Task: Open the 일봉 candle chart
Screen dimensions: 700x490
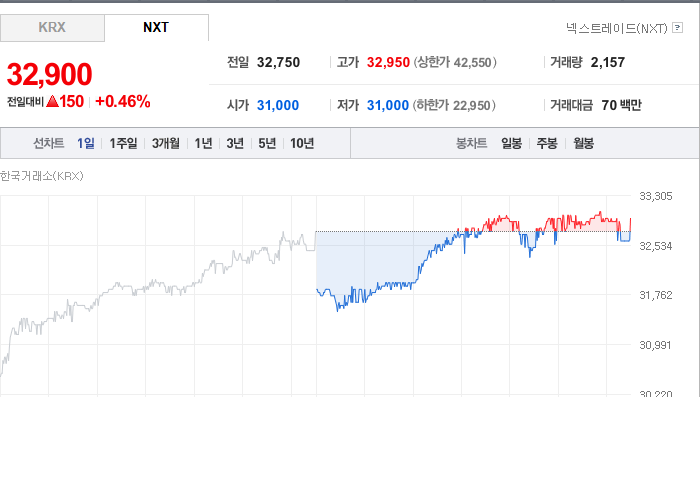Action: (x=512, y=143)
